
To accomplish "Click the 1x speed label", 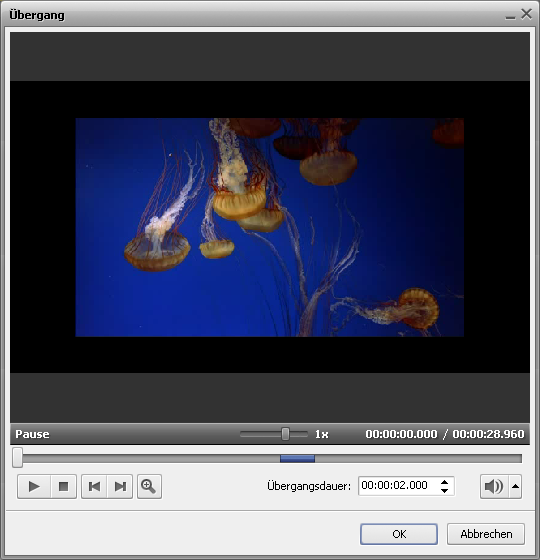I will tap(321, 434).
